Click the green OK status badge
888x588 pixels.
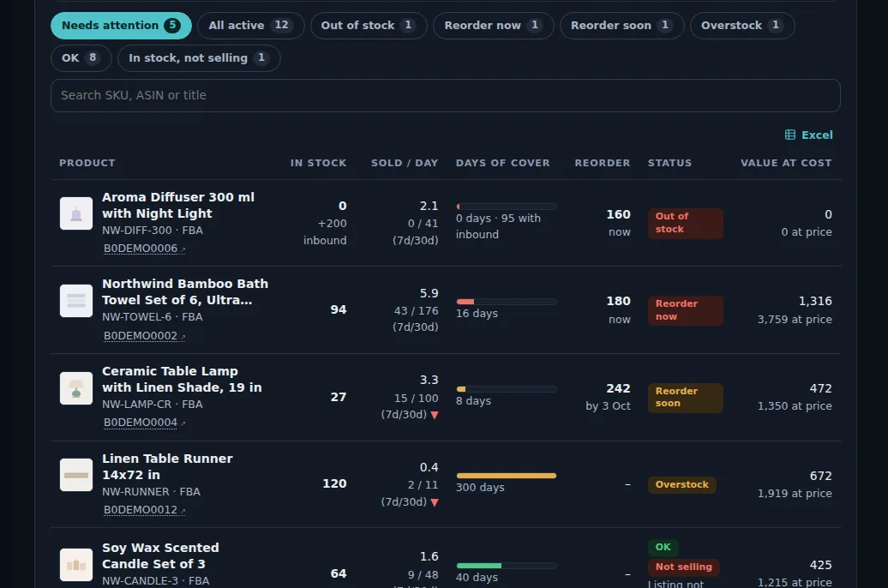663,547
